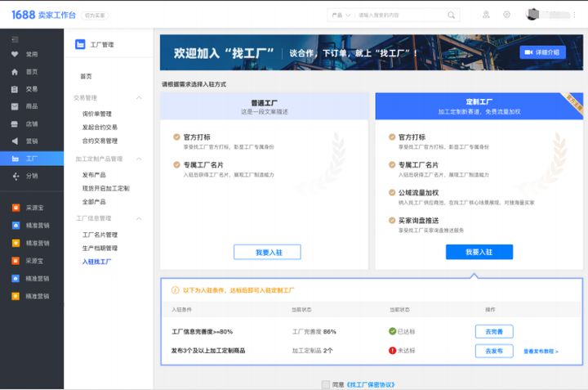Open 首页 in the 工厂管理 submenu
Viewport: 588px width, 390px height.
coord(87,76)
